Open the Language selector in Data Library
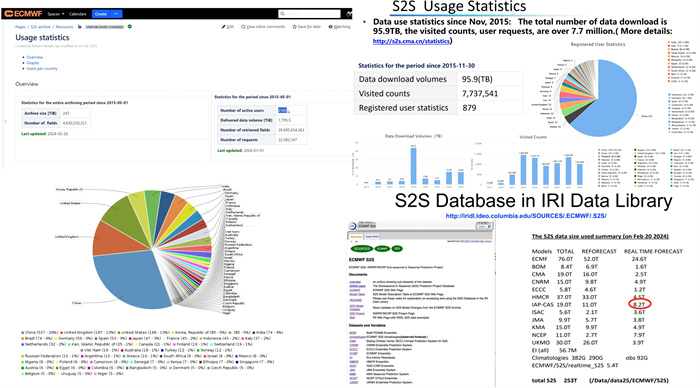 point(483,227)
